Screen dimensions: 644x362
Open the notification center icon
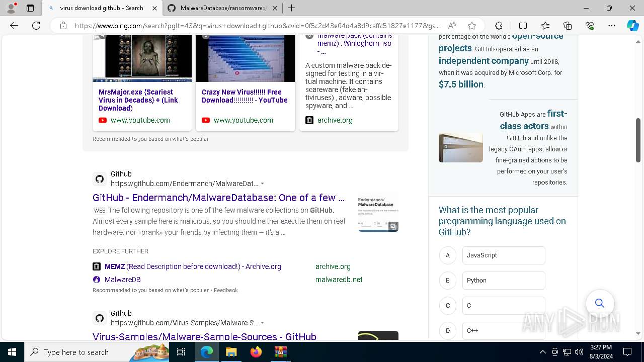[627, 352]
